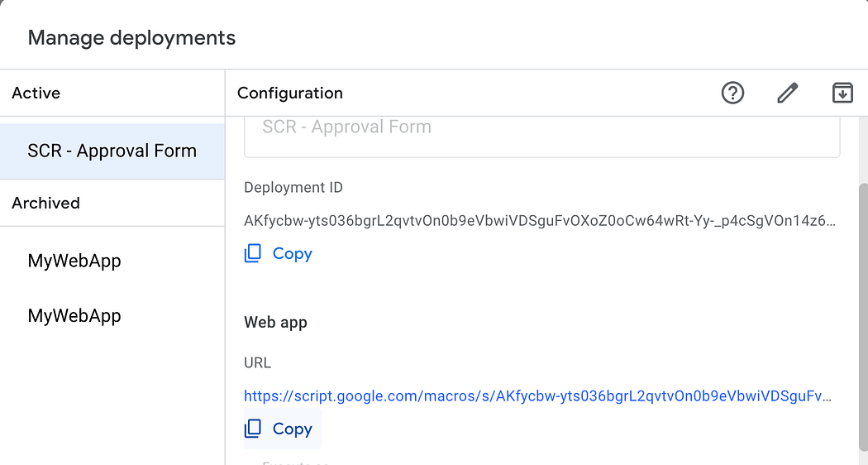
Task: Select the SCR - Approval Form active deployment
Action: pos(112,151)
